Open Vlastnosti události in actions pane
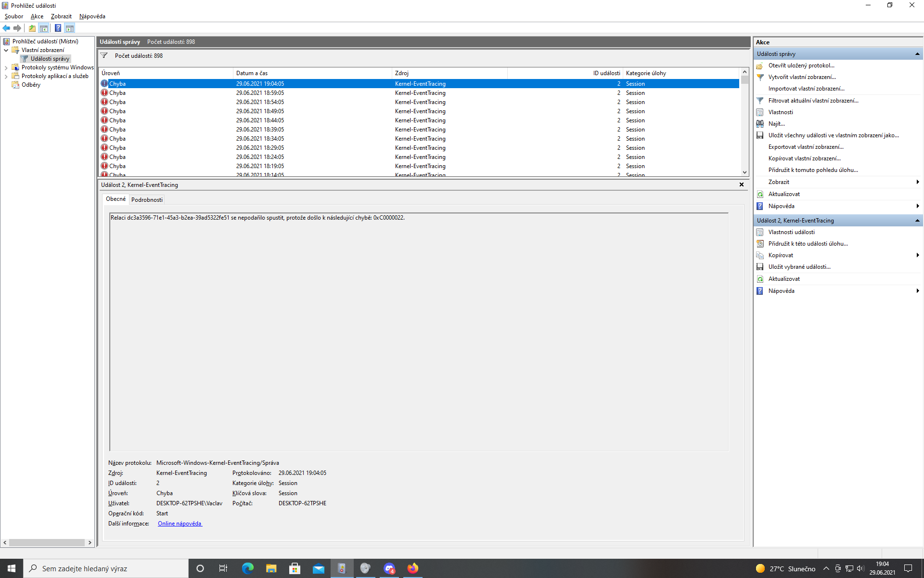Viewport: 924px width, 578px height. click(791, 232)
